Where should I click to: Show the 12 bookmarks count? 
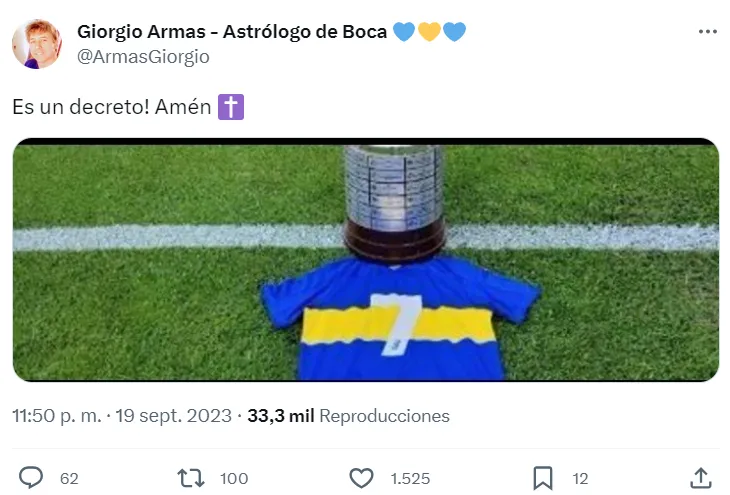tap(580, 479)
